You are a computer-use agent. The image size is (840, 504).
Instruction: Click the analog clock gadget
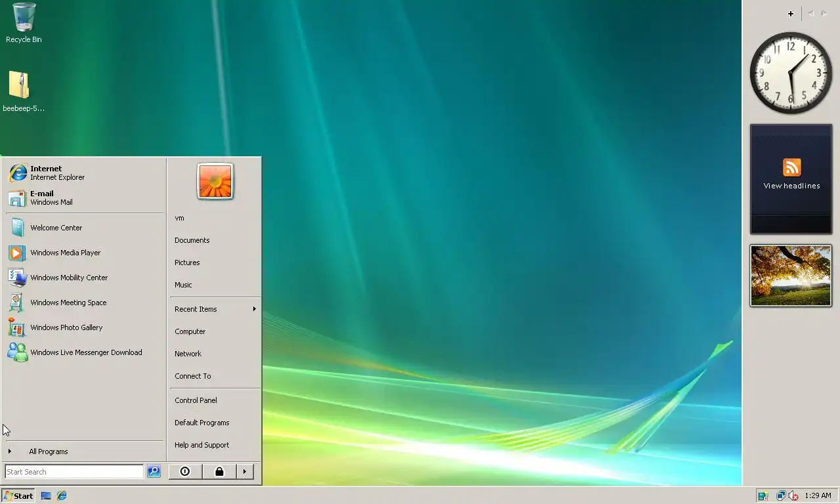tap(791, 73)
